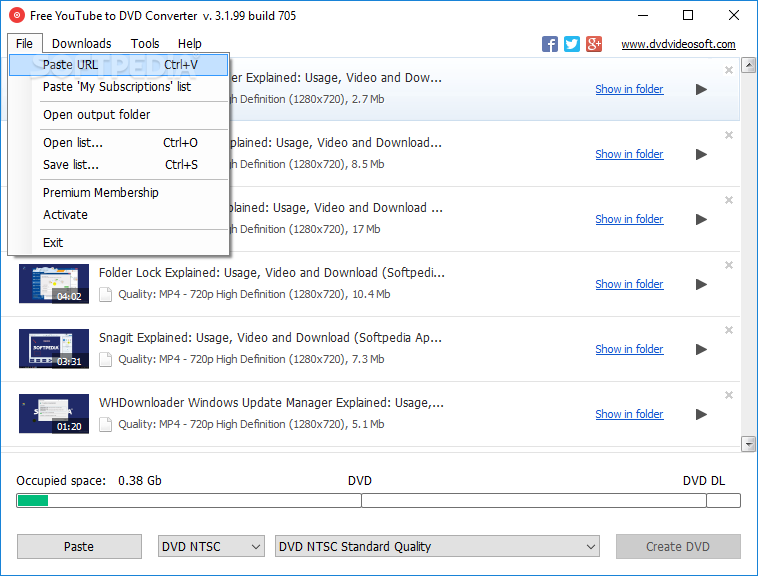Click the Create DVD button
This screenshot has width=758, height=576.
678,547
